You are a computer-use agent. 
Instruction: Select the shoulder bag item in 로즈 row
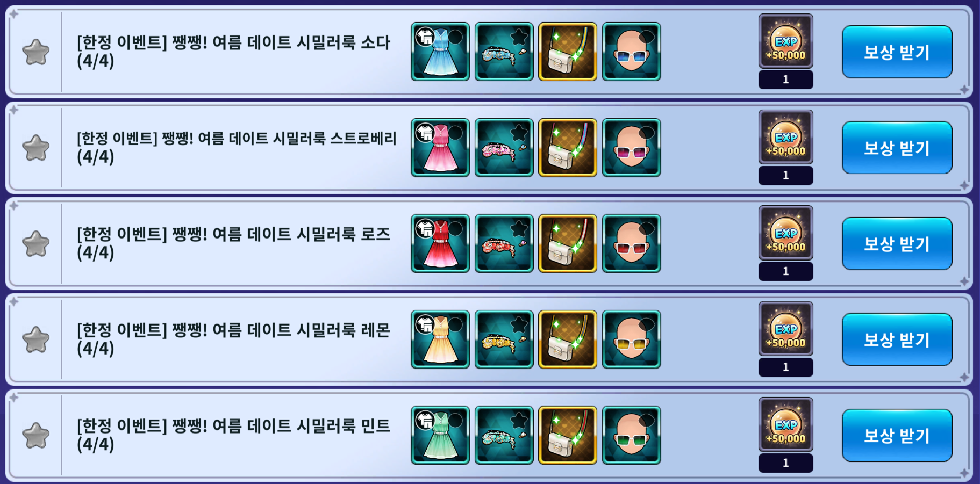(x=568, y=243)
